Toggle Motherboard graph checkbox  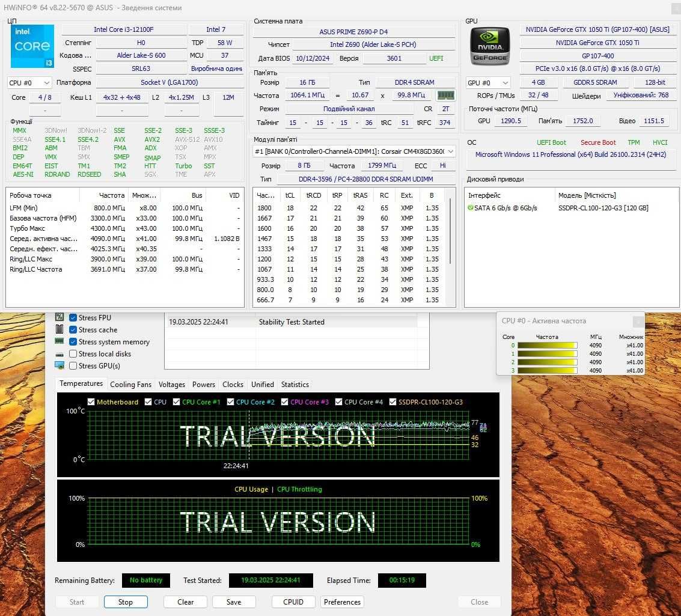click(91, 402)
